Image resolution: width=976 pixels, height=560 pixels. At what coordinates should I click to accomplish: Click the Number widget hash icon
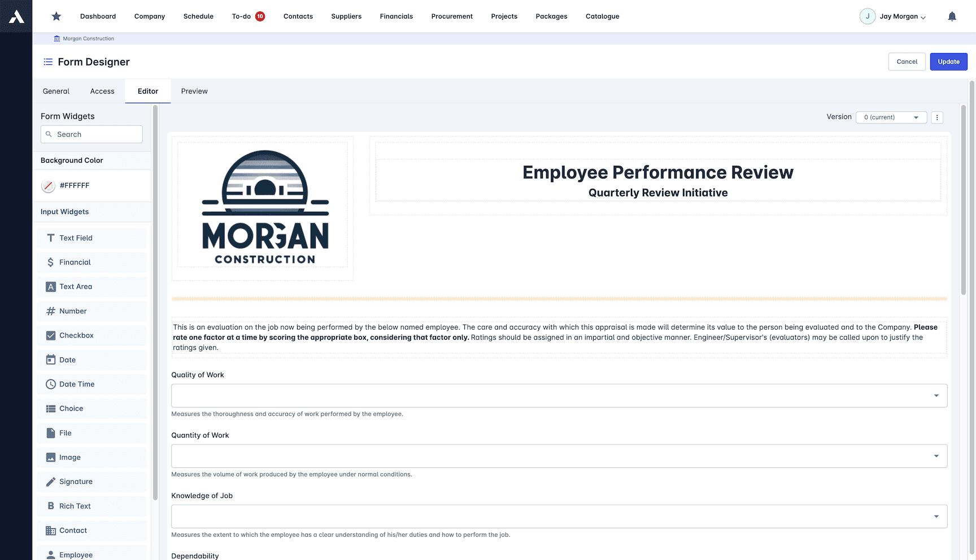click(x=51, y=311)
